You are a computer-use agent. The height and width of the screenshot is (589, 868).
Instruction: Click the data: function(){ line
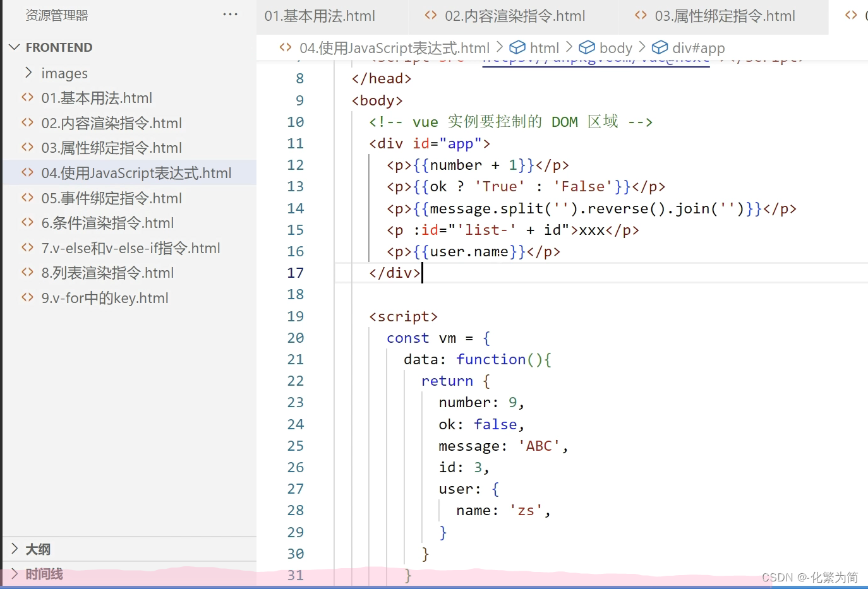coord(478,359)
